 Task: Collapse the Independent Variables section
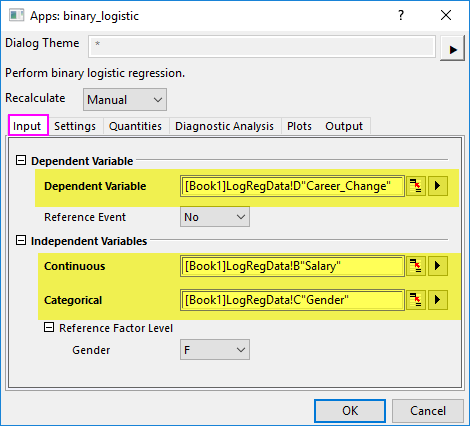[21, 240]
